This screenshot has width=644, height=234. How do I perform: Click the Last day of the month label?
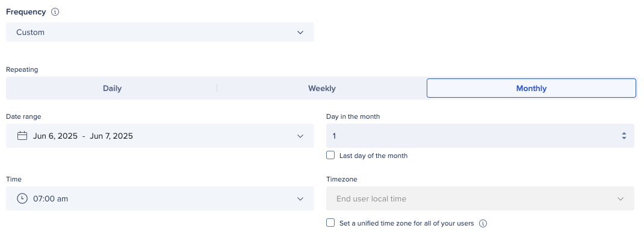(373, 156)
